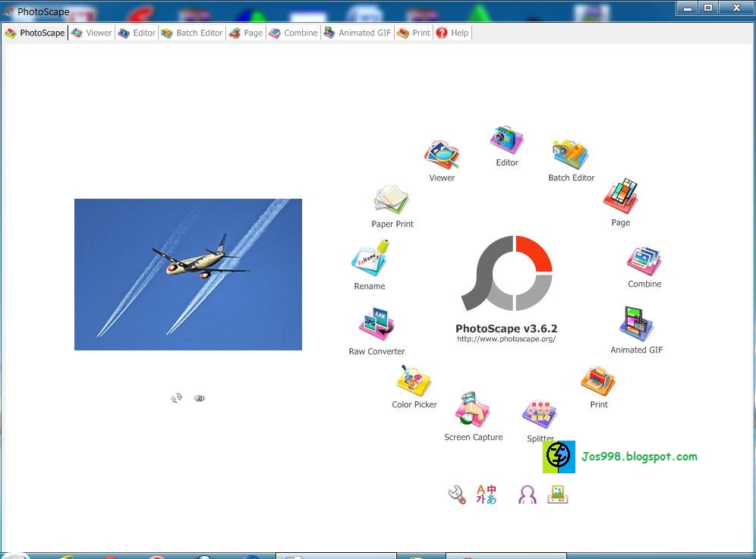Toggle the eye icon below the photo

coord(199,398)
